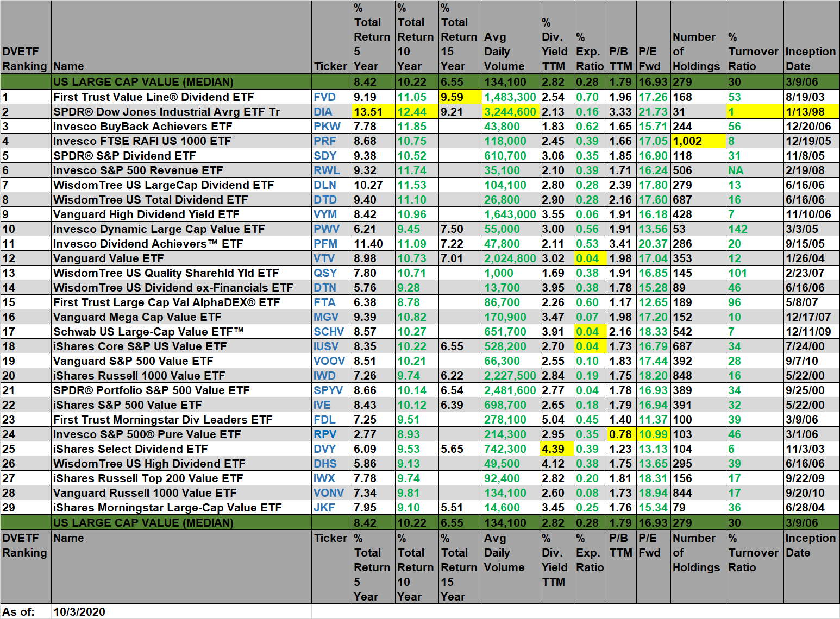Viewport: 840px width, 619px height.
Task: Select the DIA ticker cell
Action: pyautogui.click(x=331, y=112)
